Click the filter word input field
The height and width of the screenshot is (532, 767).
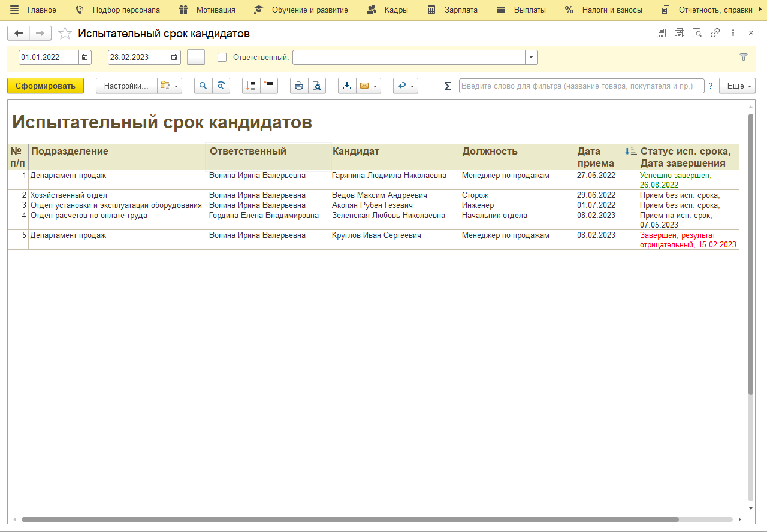point(581,86)
